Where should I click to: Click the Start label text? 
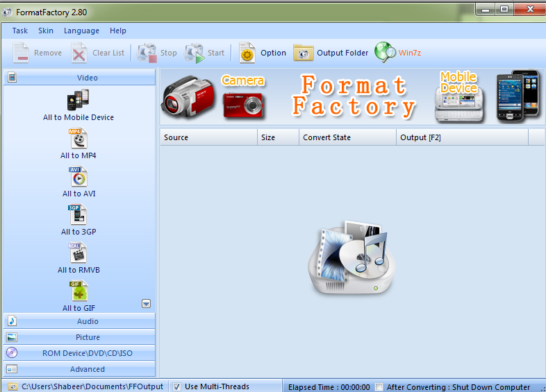216,53
